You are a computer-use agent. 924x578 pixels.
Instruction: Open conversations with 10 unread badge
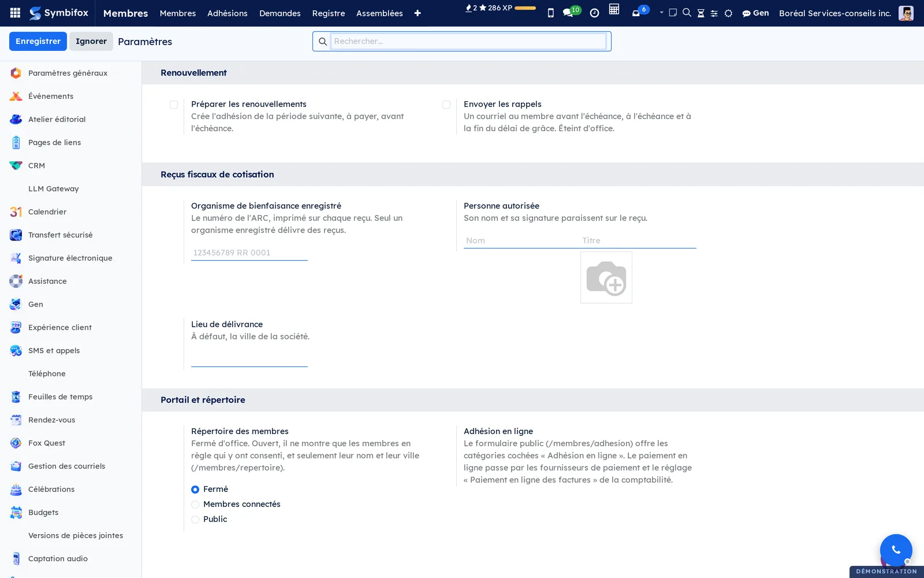(x=571, y=12)
